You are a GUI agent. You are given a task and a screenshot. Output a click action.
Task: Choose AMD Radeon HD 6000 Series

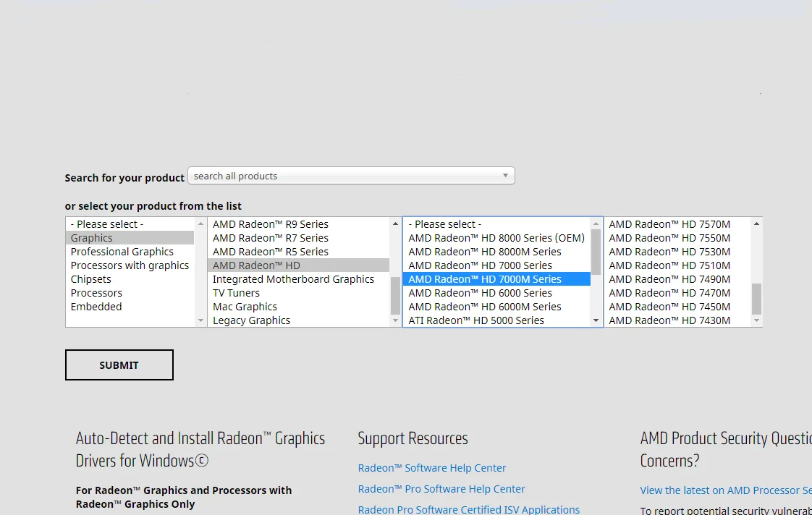pos(497,292)
